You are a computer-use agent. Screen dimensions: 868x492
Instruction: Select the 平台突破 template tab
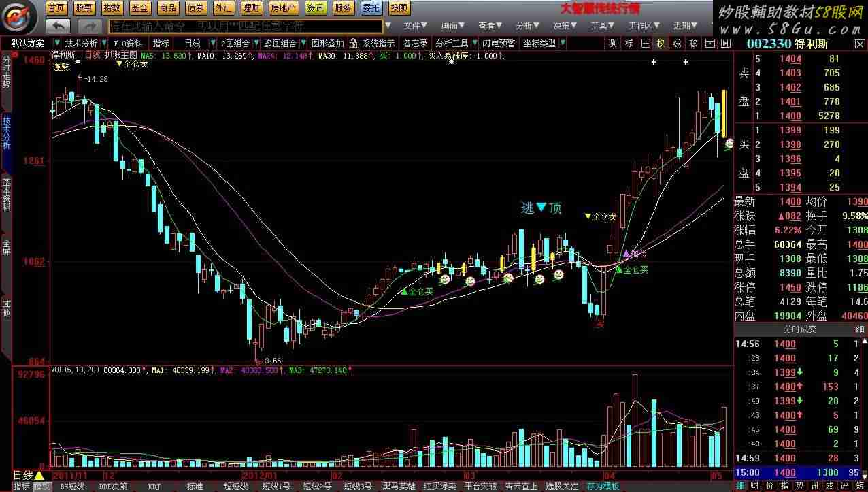click(480, 487)
